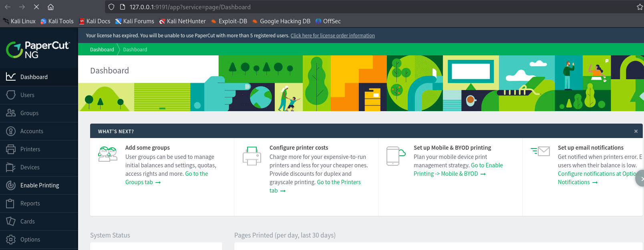Viewport: 644px width, 250px height.
Task: Click the Add some groups title
Action: 147,148
